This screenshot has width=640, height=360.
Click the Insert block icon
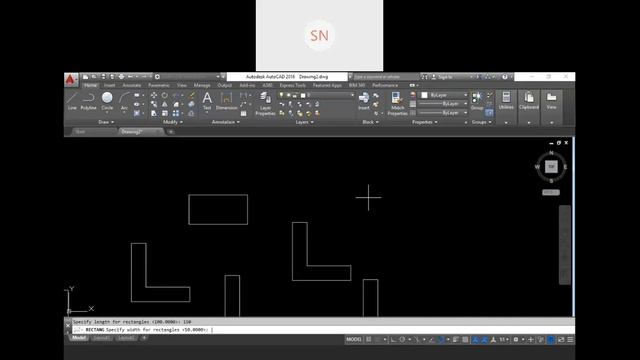point(364,101)
